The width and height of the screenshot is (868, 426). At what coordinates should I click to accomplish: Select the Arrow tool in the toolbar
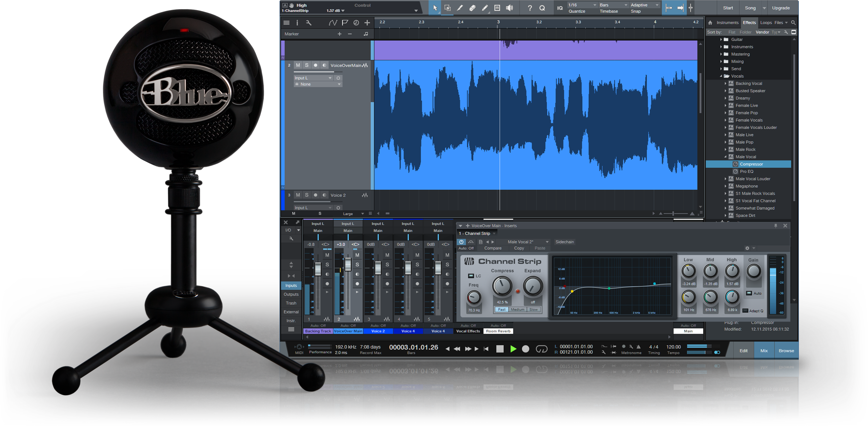[435, 8]
